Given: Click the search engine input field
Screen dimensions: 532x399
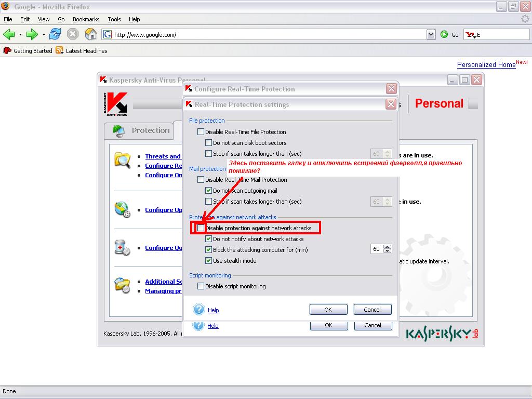Looking at the screenshot, I should click(x=498, y=34).
